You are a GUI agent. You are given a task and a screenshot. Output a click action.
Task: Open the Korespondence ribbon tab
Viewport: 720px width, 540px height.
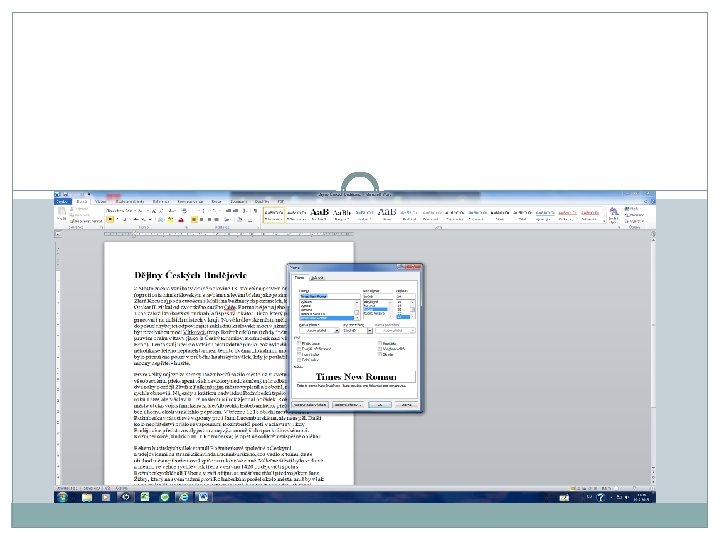(x=190, y=202)
